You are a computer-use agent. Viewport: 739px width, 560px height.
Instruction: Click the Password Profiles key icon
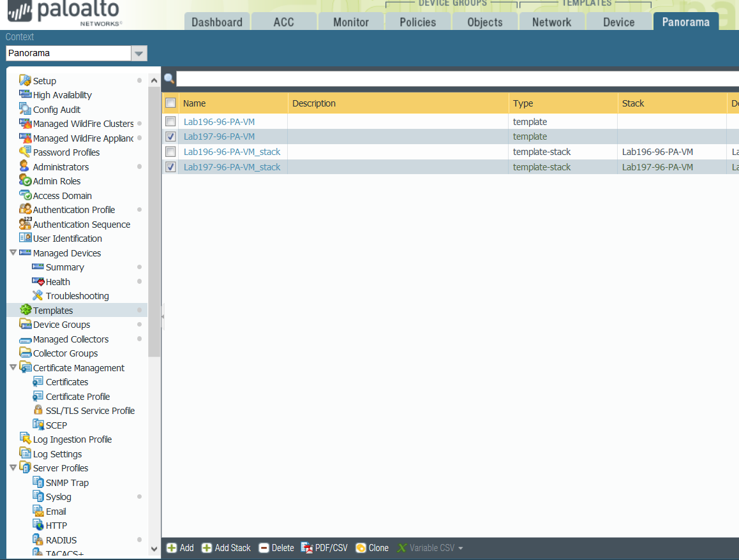[x=25, y=152]
